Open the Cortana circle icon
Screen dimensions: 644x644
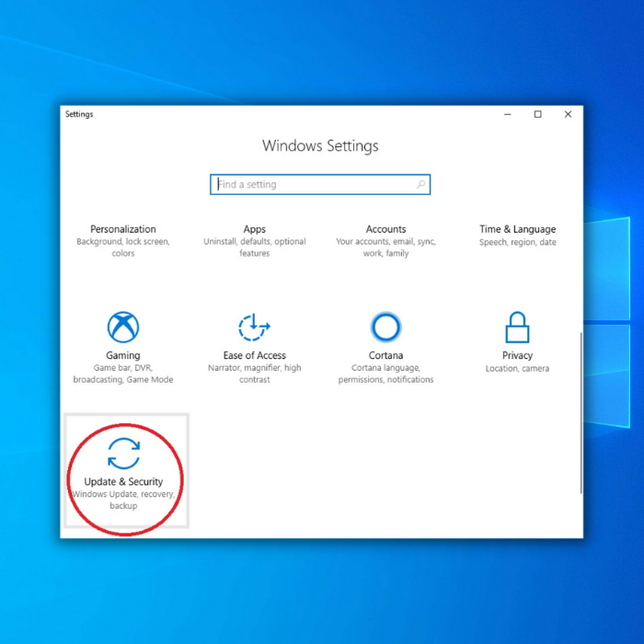385,328
